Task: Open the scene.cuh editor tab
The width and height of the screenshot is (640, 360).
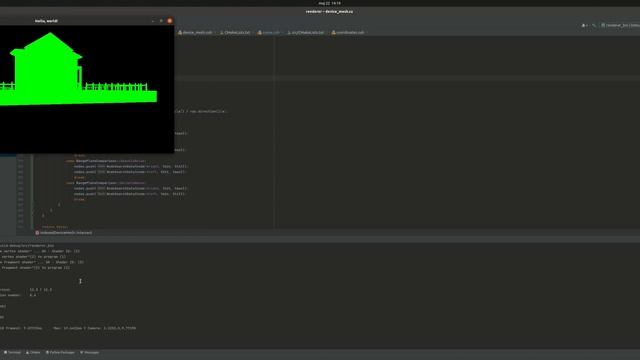Action: [x=269, y=32]
